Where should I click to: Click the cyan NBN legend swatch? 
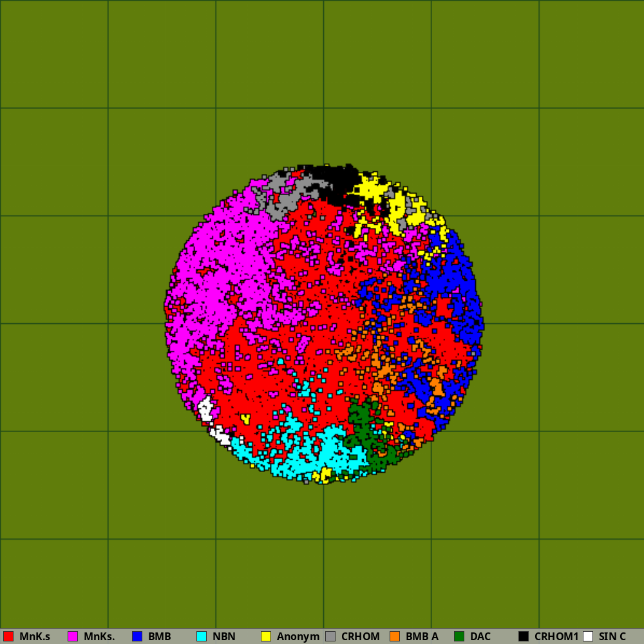(202, 636)
